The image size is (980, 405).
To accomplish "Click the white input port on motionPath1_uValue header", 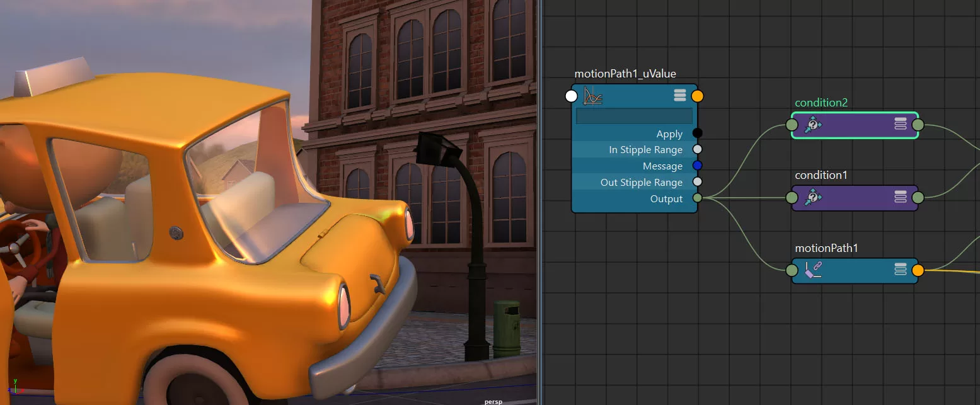I will [571, 96].
